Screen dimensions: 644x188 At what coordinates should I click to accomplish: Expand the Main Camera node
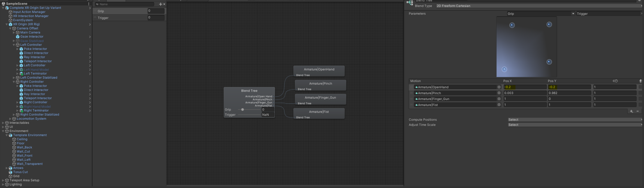pyautogui.click(x=14, y=33)
